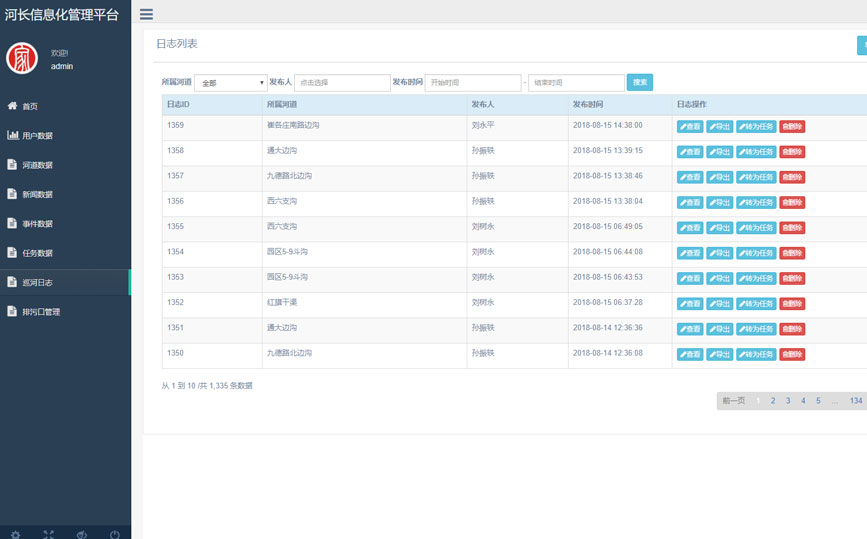Screen dimensions: 867x539
Task: Convert log 1357 with 转为任务
Action: [x=756, y=177]
